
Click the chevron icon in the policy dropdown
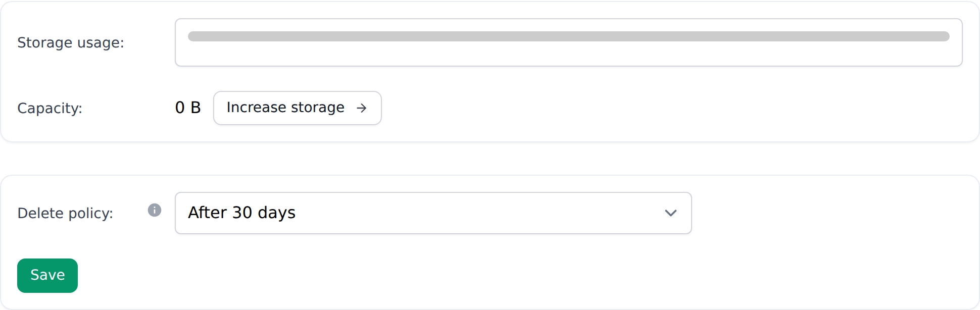coord(670,213)
